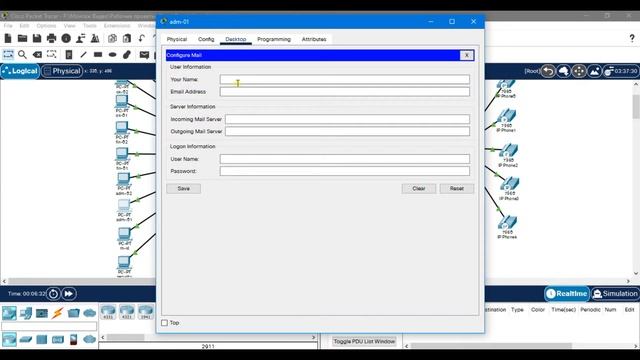Viewport: 640px width, 360px height.
Task: Select the Resize Shape tool
Action: pyautogui.click(x=51, y=54)
